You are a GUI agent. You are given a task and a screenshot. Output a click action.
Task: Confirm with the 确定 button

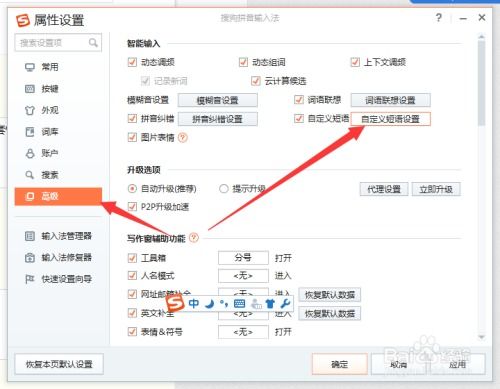coord(340,364)
